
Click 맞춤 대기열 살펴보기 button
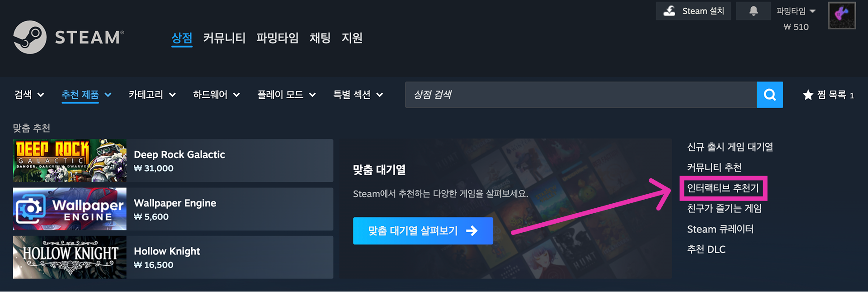(x=423, y=231)
